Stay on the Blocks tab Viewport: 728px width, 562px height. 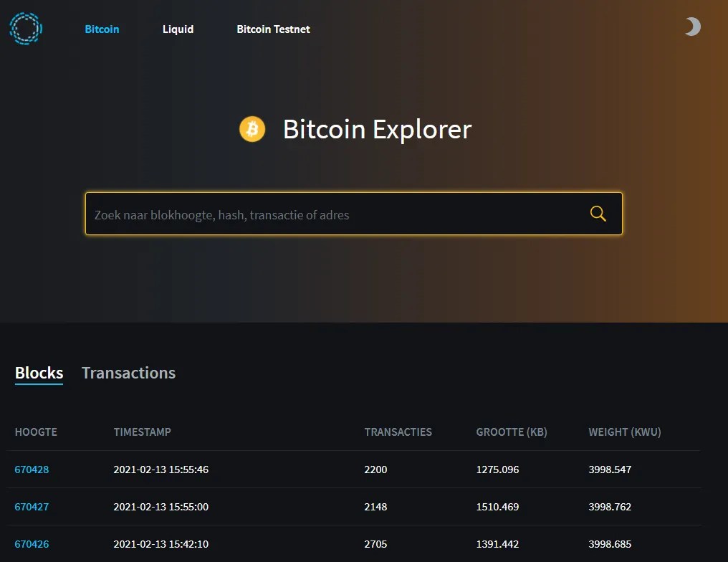pyautogui.click(x=39, y=373)
